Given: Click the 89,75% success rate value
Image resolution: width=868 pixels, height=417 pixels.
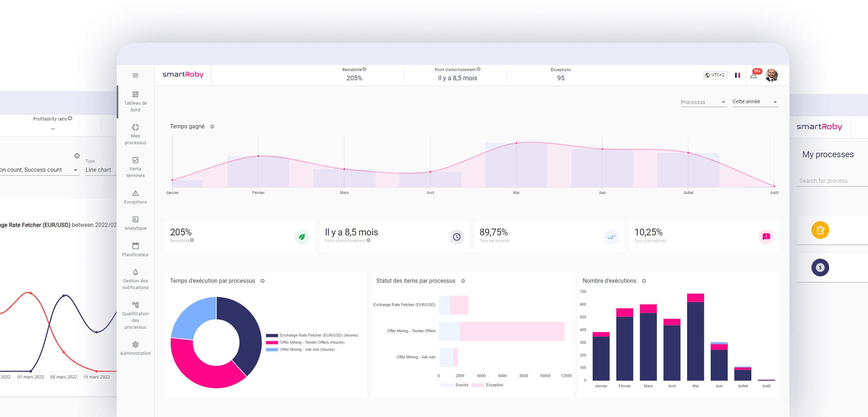Looking at the screenshot, I should [493, 232].
